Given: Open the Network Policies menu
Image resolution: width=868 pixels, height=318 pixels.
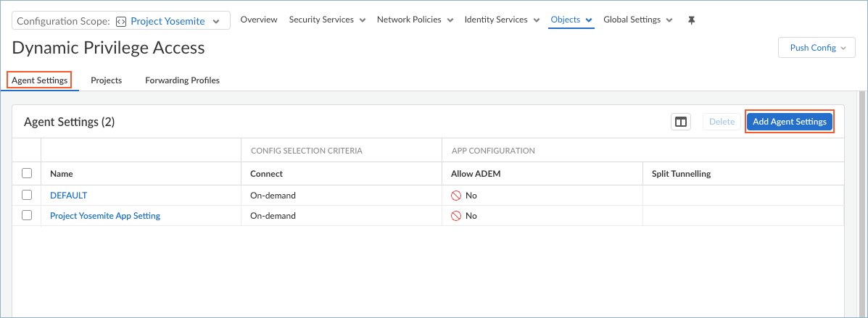Looking at the screenshot, I should (x=415, y=20).
